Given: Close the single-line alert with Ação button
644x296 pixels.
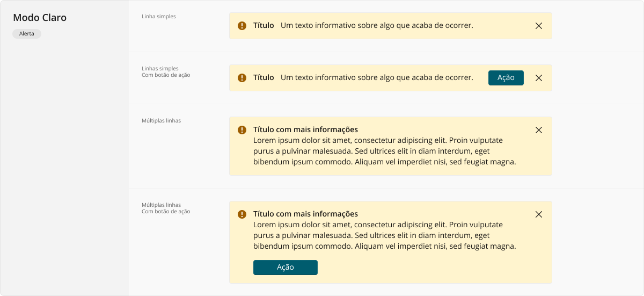Looking at the screenshot, I should 539,78.
